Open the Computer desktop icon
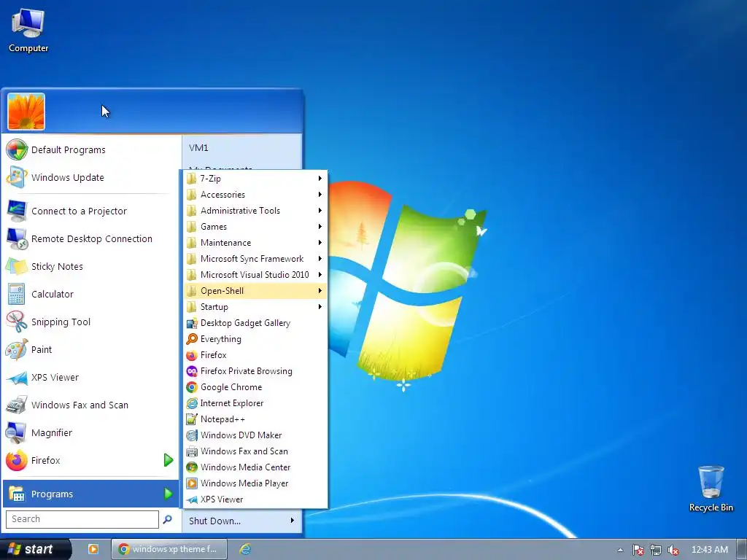Screen dimensions: 747x560 tap(28, 30)
